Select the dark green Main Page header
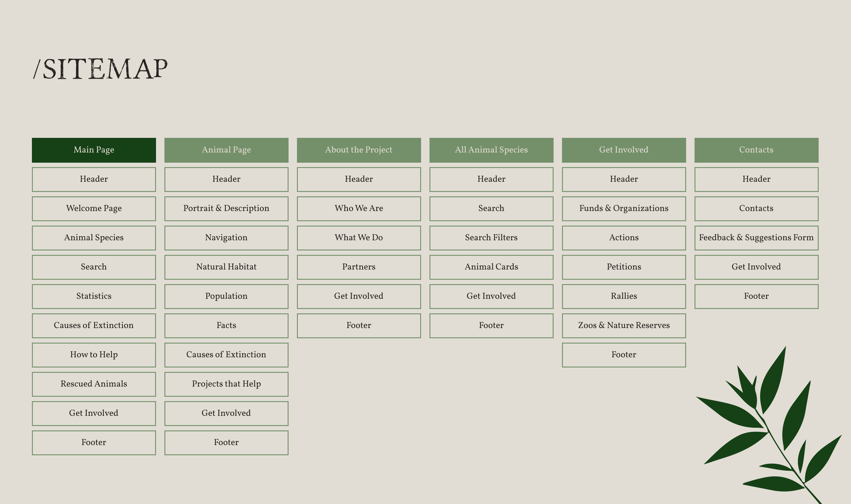Screen dimensions: 851x504 (94, 150)
